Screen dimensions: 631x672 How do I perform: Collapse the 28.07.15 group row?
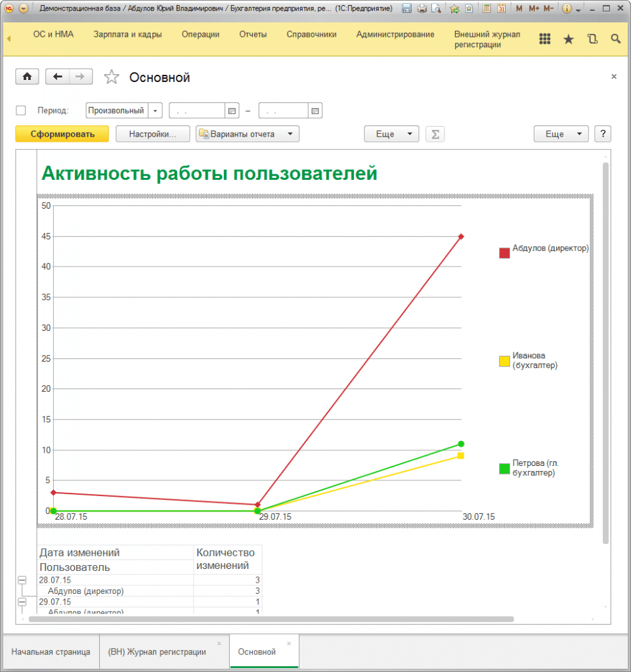pyautogui.click(x=22, y=580)
